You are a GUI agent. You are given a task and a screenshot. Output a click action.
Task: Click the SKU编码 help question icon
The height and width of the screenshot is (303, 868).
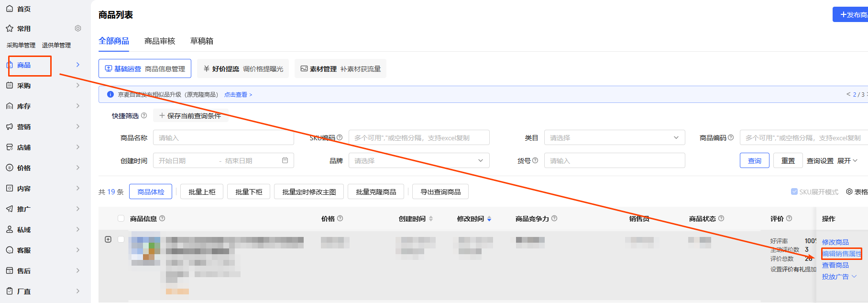pyautogui.click(x=340, y=137)
